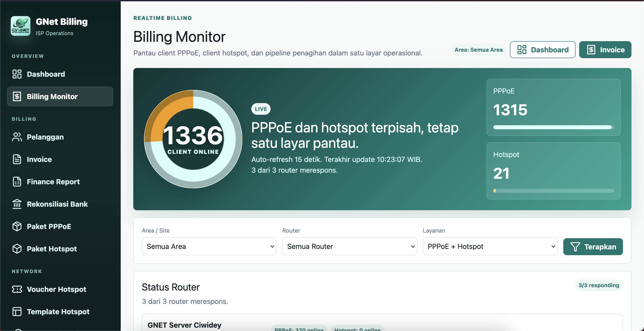Click the GNET Server Ciwidey router name

pos(184,325)
